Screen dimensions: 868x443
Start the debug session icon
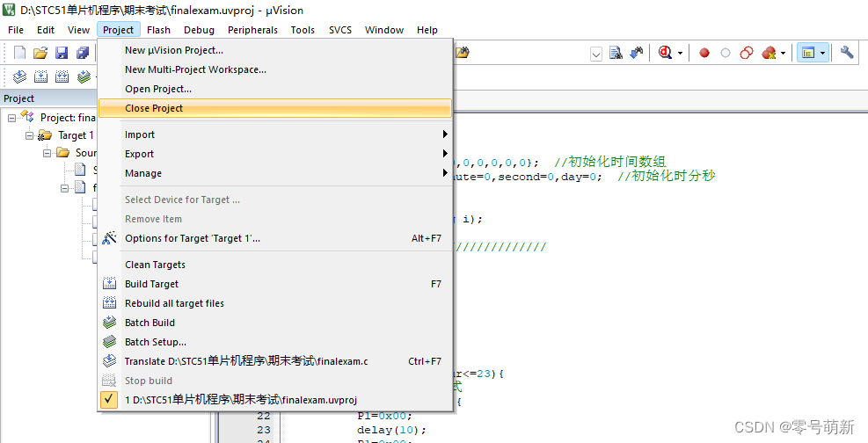point(665,53)
